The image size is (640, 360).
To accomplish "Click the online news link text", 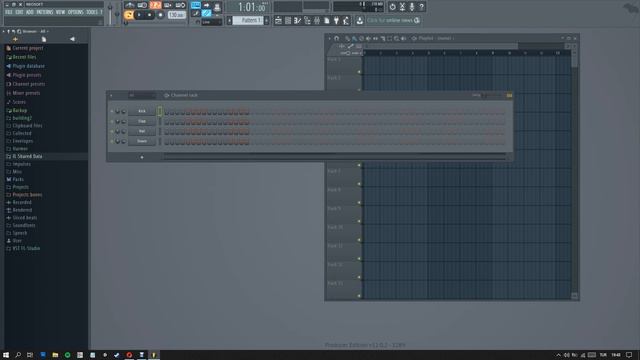I will (x=389, y=20).
